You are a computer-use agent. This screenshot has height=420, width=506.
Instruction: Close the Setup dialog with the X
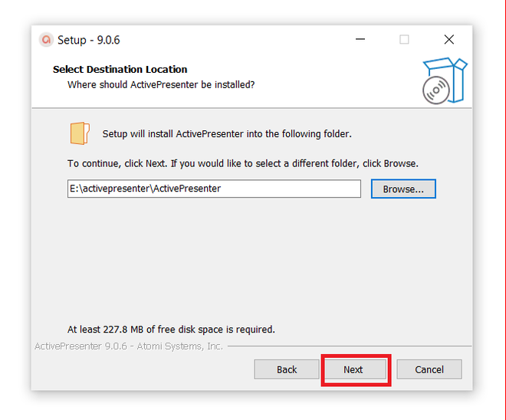click(449, 40)
